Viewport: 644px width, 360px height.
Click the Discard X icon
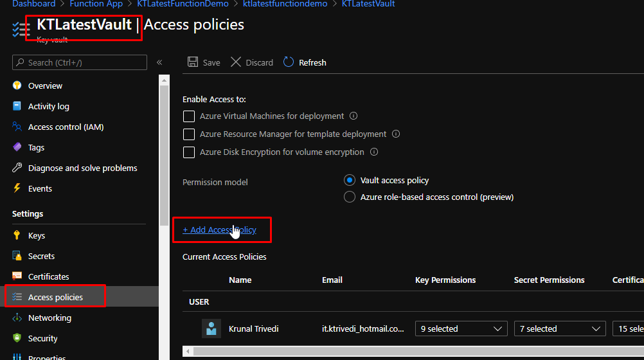point(236,62)
